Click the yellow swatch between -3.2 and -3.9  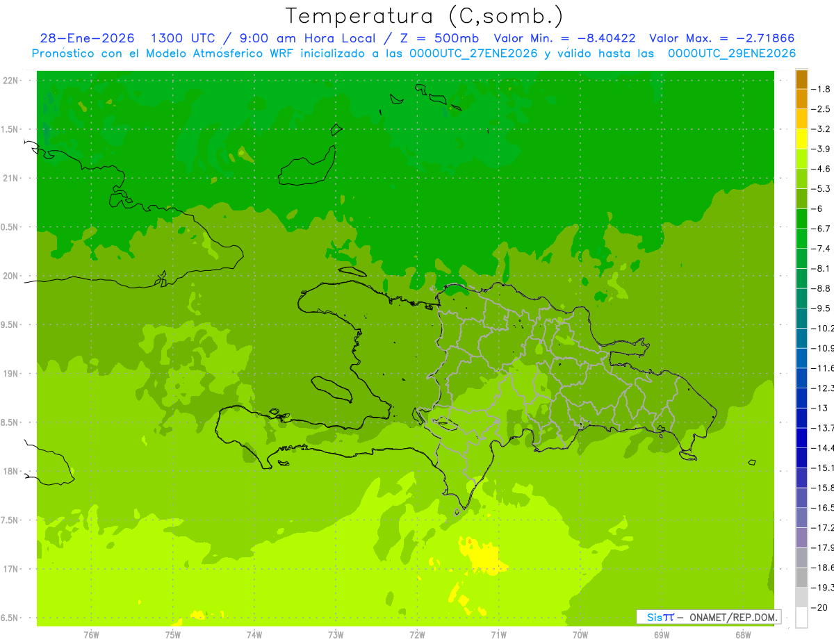[x=801, y=138]
